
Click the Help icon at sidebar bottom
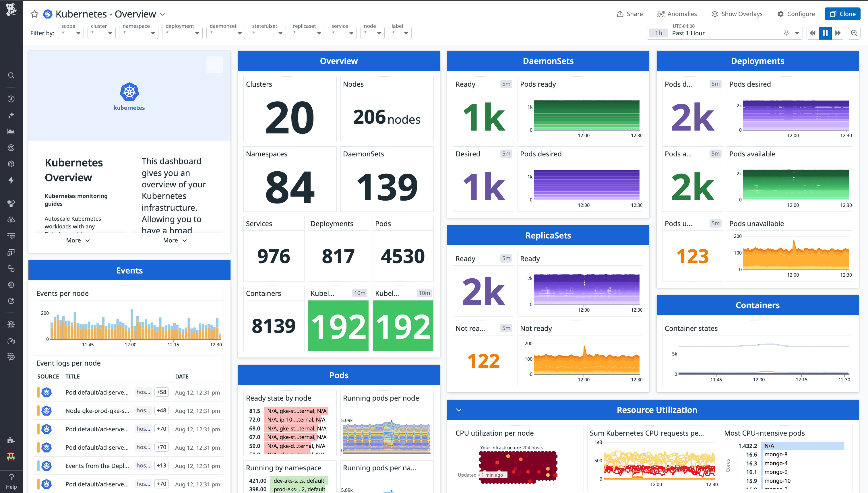pyautogui.click(x=11, y=478)
